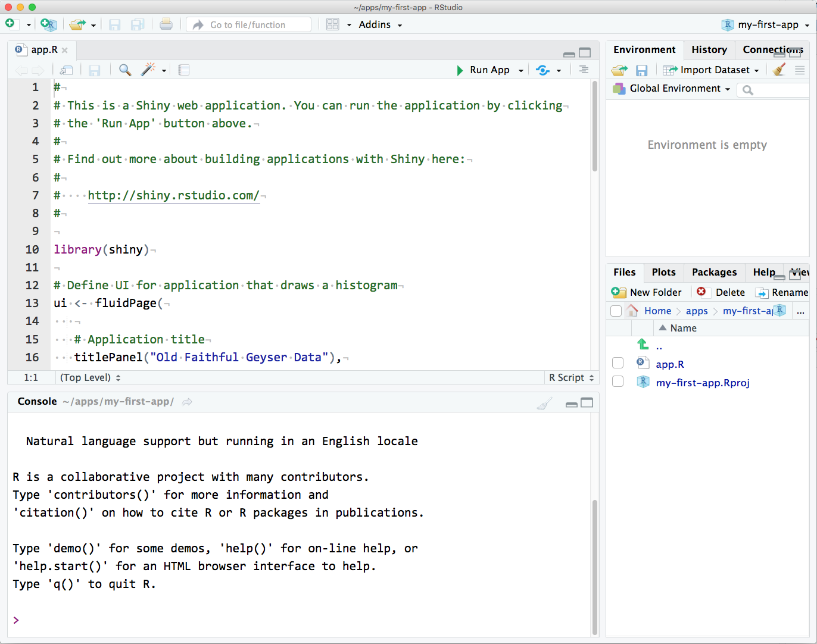
Task: Expand the Run App options dropdown
Action: tap(520, 71)
